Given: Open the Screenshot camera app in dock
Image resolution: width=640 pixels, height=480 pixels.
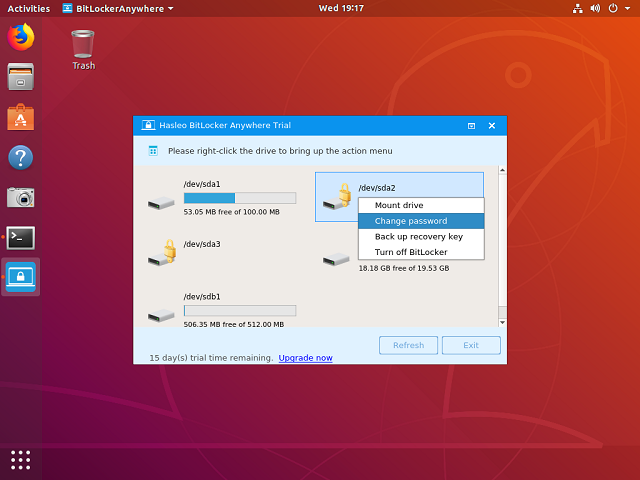Looking at the screenshot, I should 21,197.
